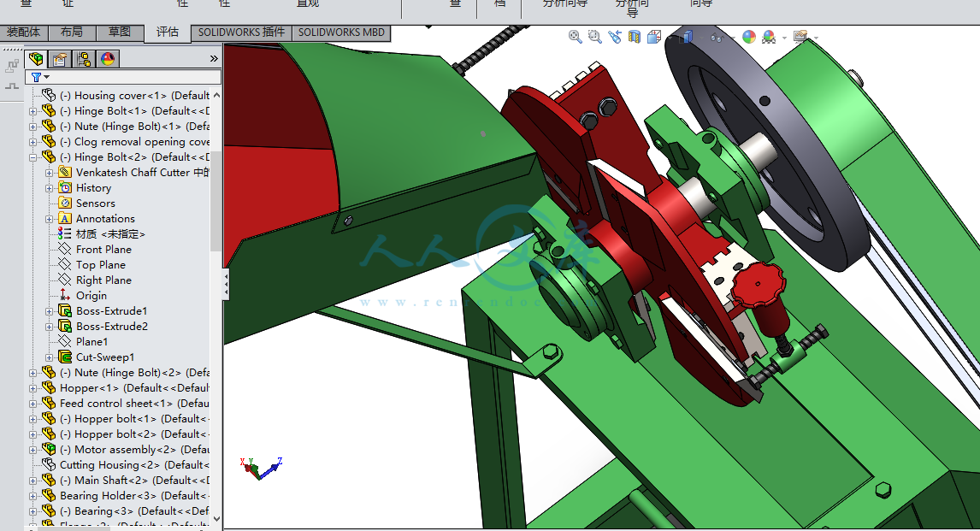Viewport: 980px width, 531px height.
Task: Select the Top Plane tree item
Action: coord(101,265)
